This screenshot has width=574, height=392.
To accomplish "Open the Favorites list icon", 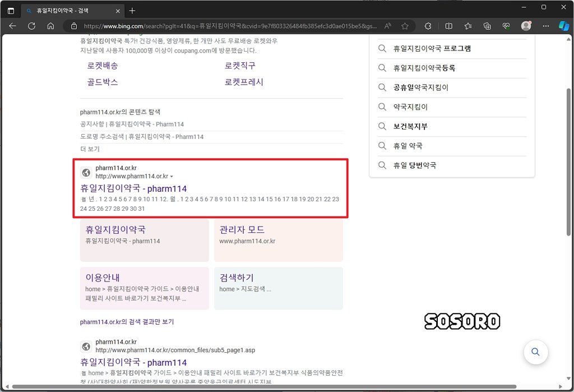I will click(468, 26).
